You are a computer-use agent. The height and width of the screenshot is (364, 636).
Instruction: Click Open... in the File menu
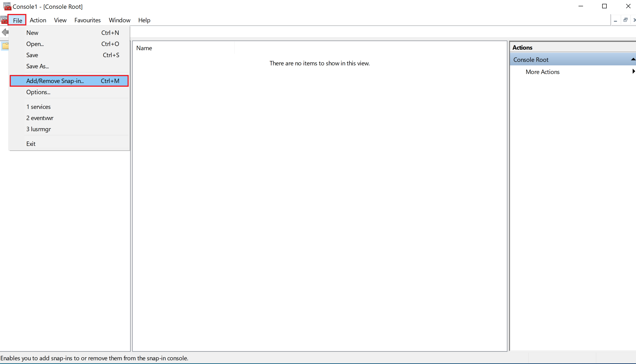(35, 44)
